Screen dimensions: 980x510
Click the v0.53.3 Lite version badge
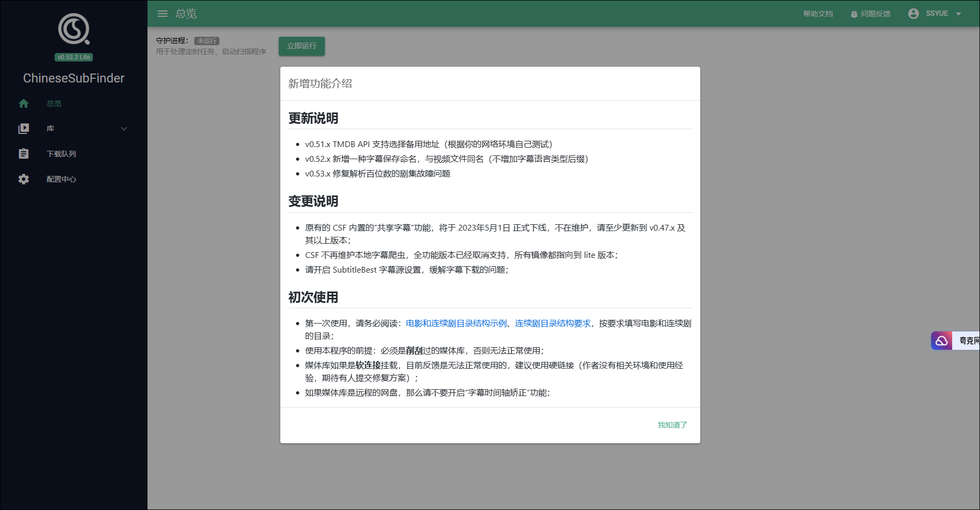point(73,57)
